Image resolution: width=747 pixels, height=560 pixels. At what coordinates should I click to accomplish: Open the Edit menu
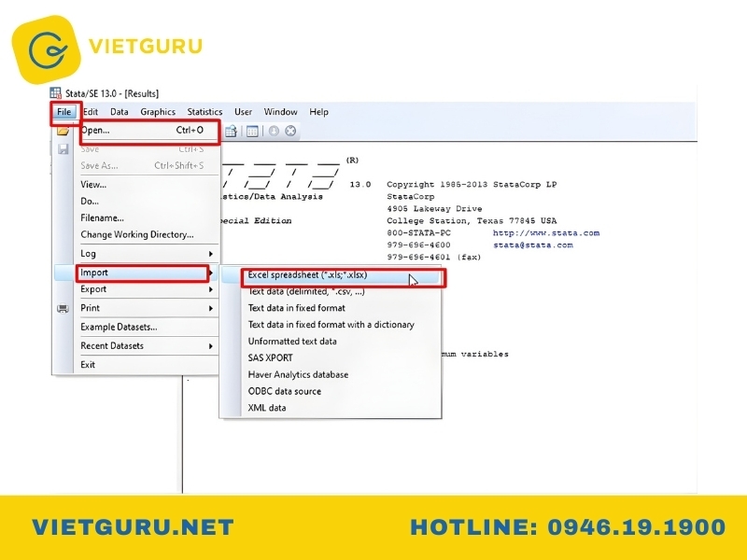[91, 112]
